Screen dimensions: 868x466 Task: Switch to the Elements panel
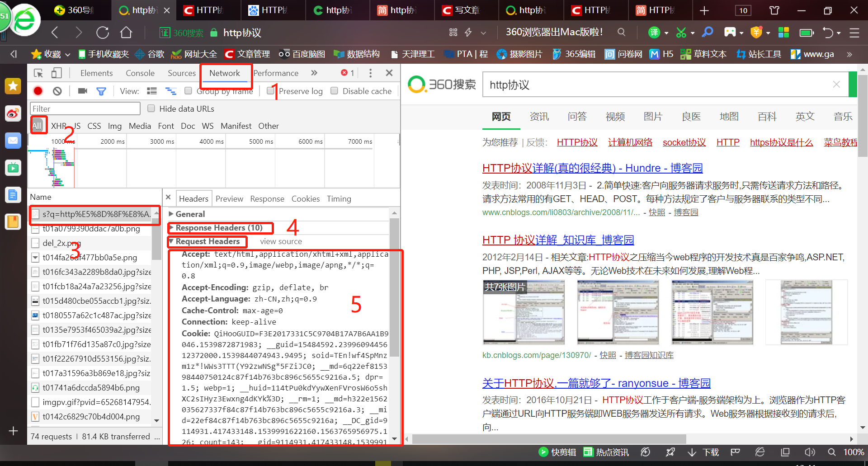(96, 73)
